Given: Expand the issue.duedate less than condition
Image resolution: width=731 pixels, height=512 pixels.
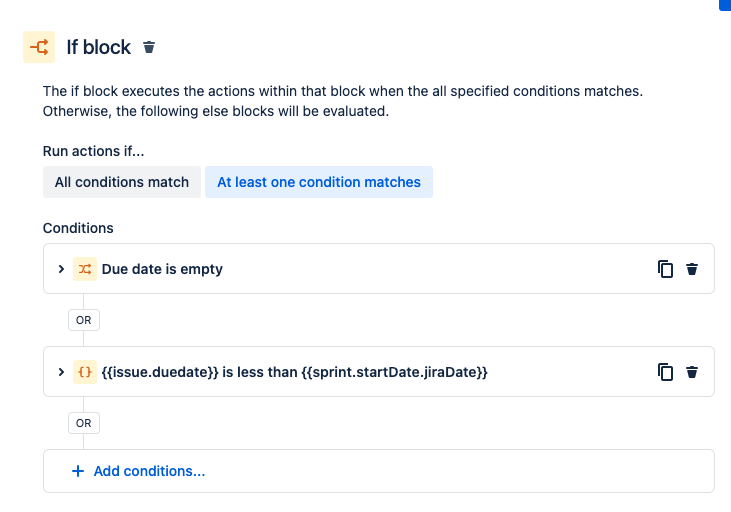Looking at the screenshot, I should 61,372.
